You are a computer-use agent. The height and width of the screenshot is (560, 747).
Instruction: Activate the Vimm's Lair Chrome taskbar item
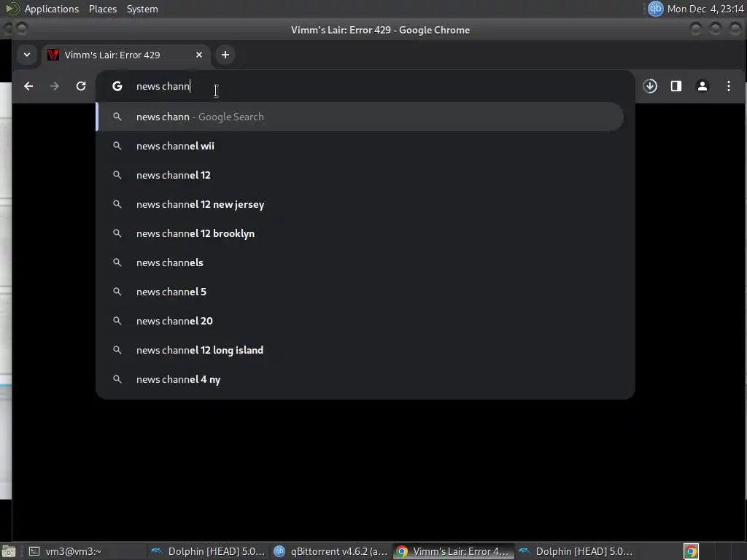tap(454, 551)
